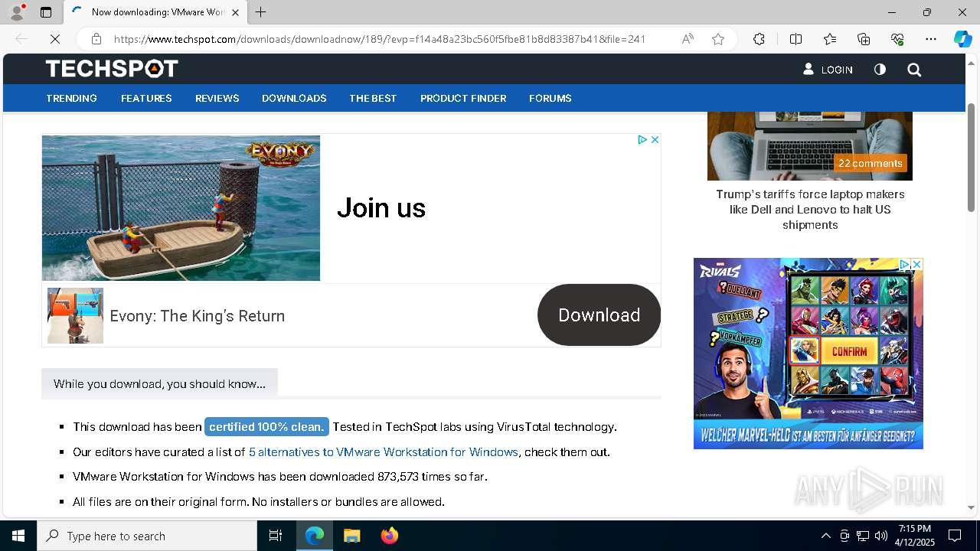Open the network tray icon
Image resolution: width=980 pixels, height=551 pixels.
tap(863, 536)
